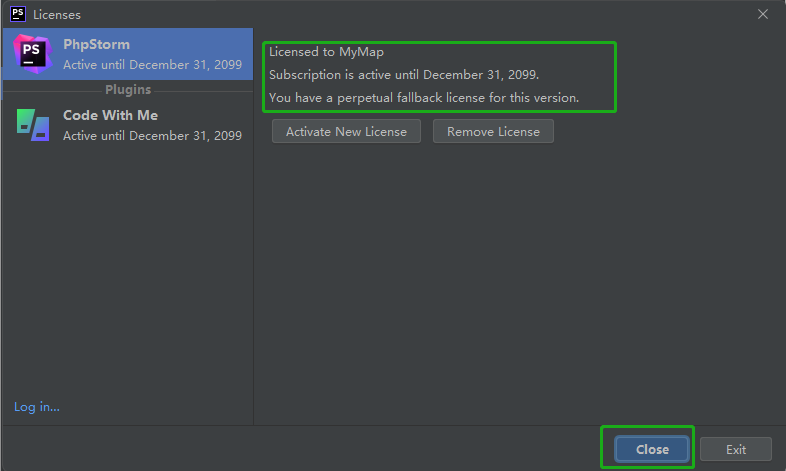
Task: Click the Close button
Action: click(652, 449)
